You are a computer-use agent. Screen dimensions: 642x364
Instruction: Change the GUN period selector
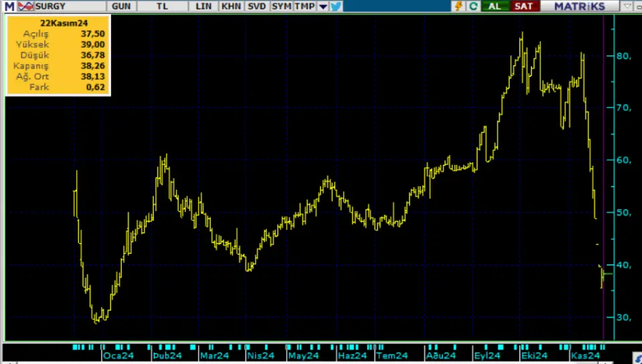click(x=121, y=6)
